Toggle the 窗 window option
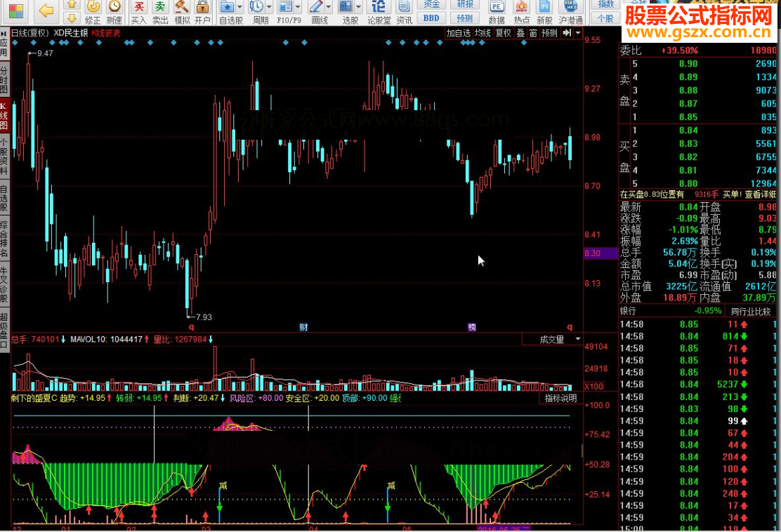781x532 pixels. click(534, 34)
